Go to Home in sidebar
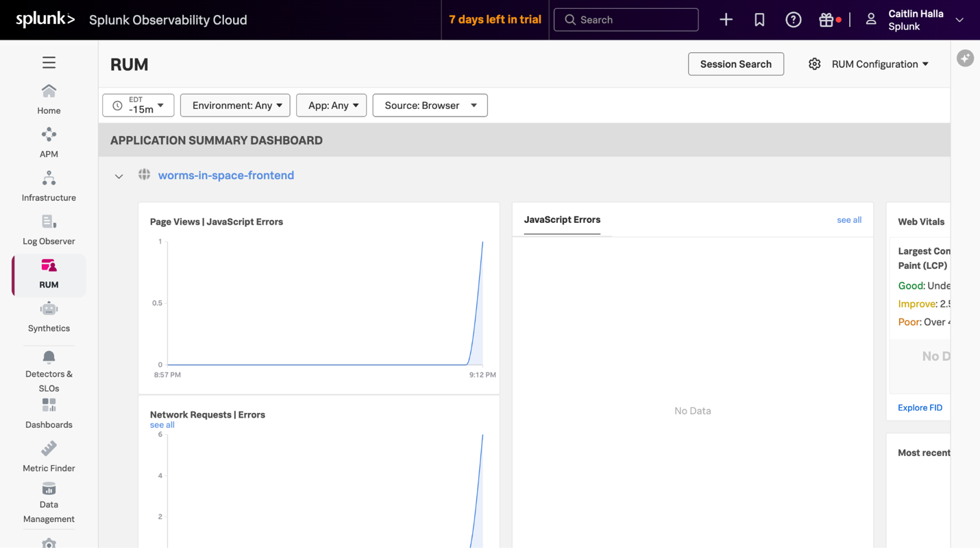 pyautogui.click(x=49, y=99)
